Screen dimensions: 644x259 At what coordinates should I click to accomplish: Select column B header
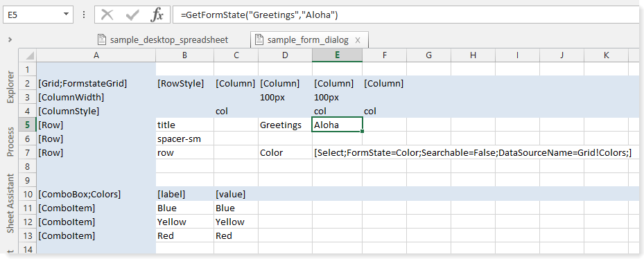point(185,55)
